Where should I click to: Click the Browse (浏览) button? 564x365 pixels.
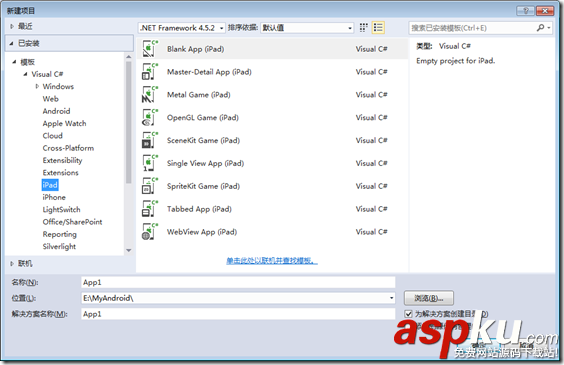coord(429,298)
